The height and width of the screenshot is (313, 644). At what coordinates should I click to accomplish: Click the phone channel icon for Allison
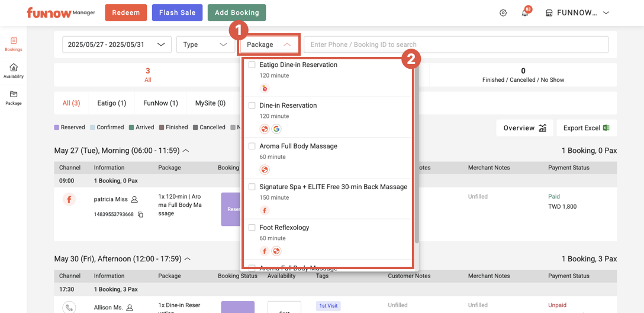click(x=69, y=307)
